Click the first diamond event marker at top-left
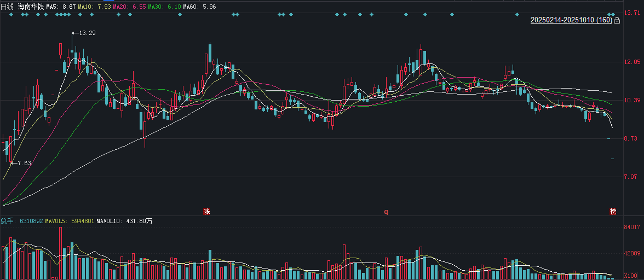Screen dimensions: 644x280 pyautogui.click(x=10, y=15)
